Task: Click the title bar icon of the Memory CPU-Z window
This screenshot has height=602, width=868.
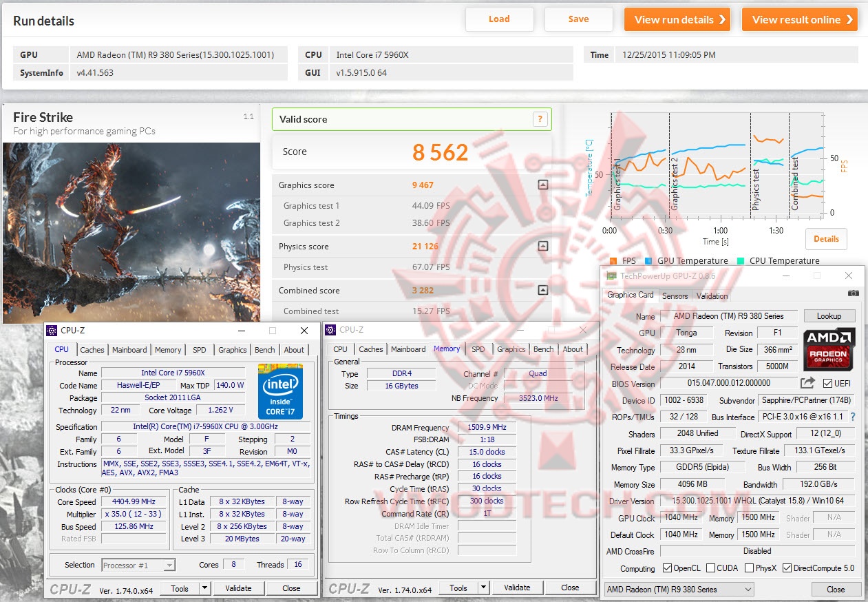Action: click(331, 330)
